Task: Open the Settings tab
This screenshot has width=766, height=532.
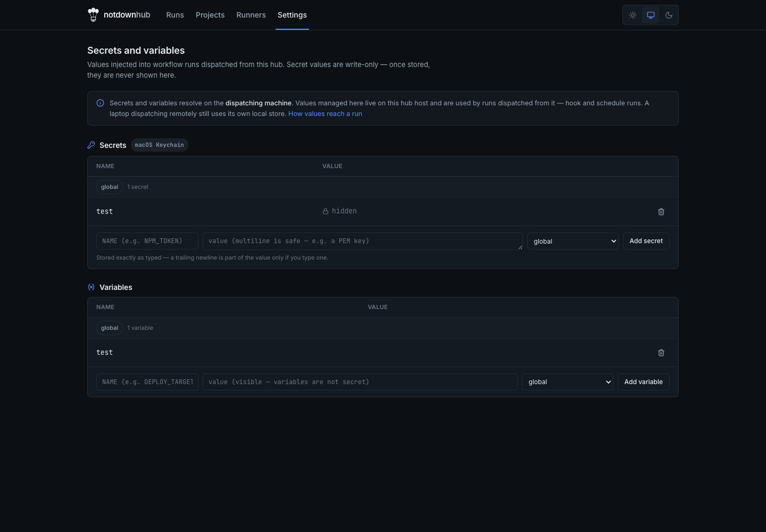Action: pos(292,15)
